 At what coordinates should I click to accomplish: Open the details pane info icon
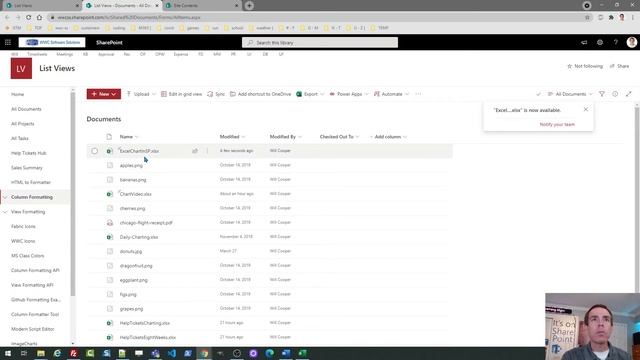[615, 94]
